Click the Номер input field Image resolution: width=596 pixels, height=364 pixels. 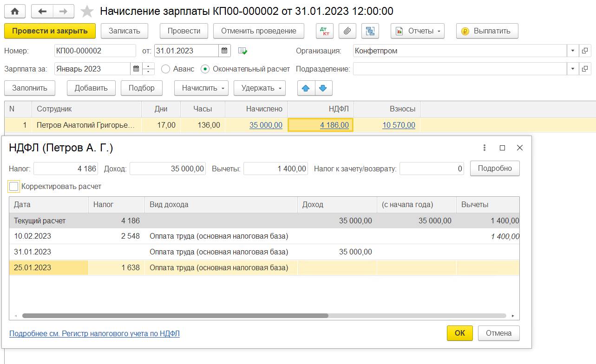95,51
